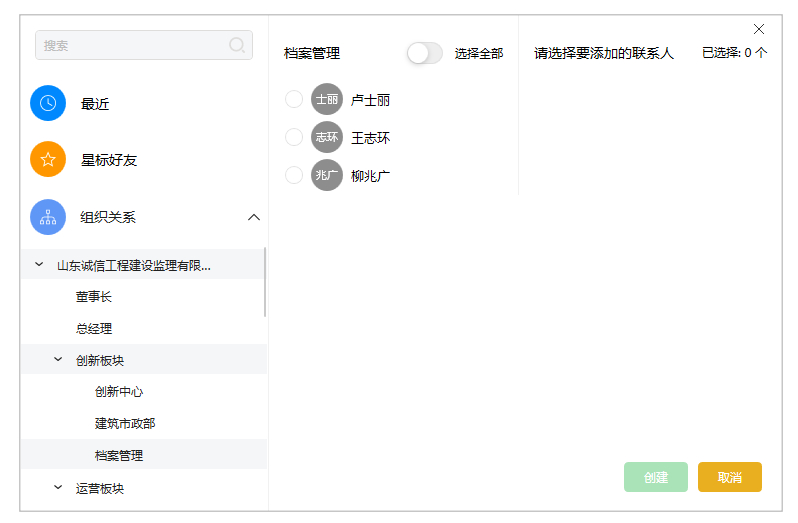The height and width of the screenshot is (523, 798).
Task: Click the 兆广 avatar for 柳兆广
Action: pyautogui.click(x=327, y=176)
